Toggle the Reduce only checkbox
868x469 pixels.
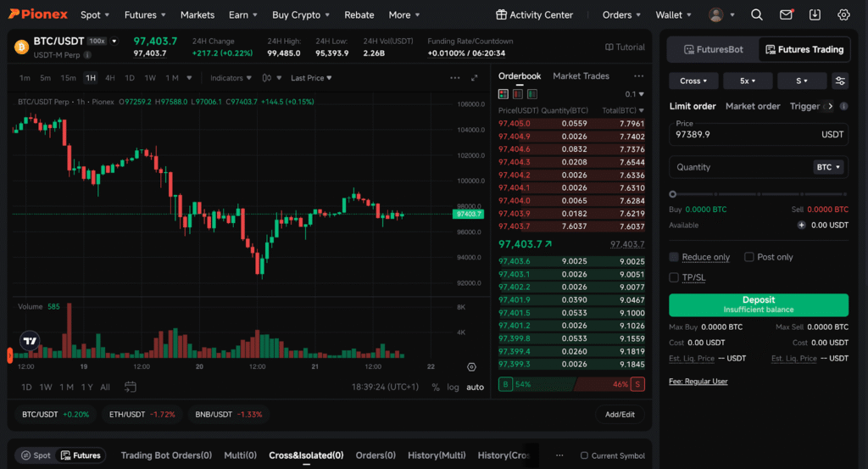click(x=674, y=257)
